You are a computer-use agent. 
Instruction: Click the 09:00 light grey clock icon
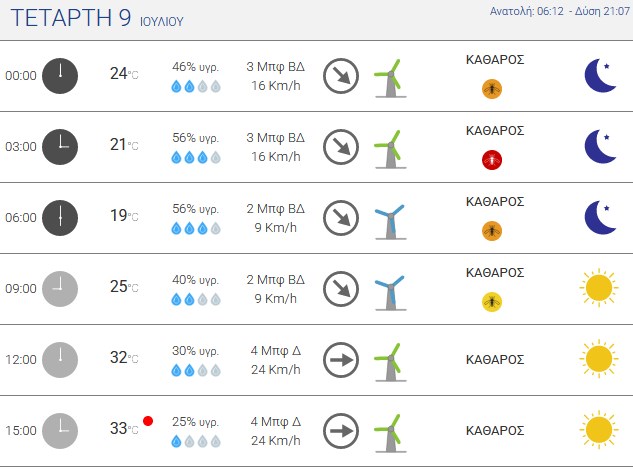point(60,289)
